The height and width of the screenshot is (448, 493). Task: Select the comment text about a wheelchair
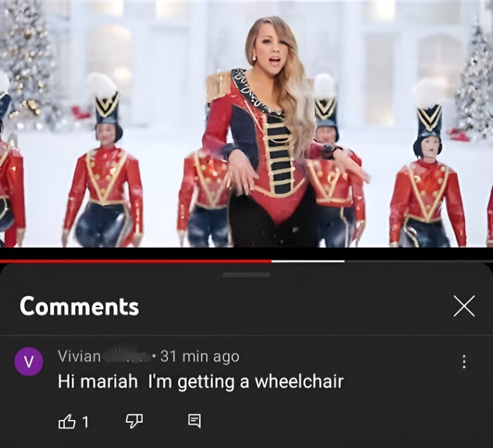point(201,382)
